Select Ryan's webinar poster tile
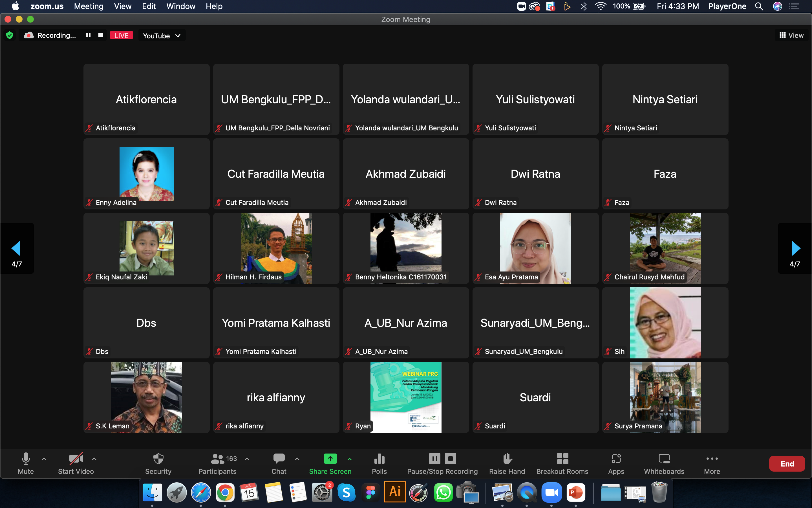 (x=406, y=397)
